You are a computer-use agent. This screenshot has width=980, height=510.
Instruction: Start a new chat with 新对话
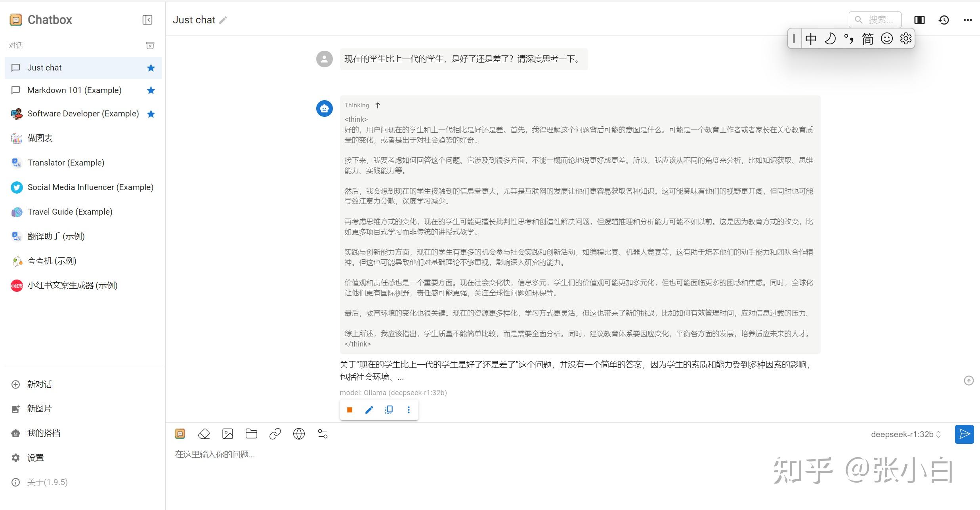point(83,384)
